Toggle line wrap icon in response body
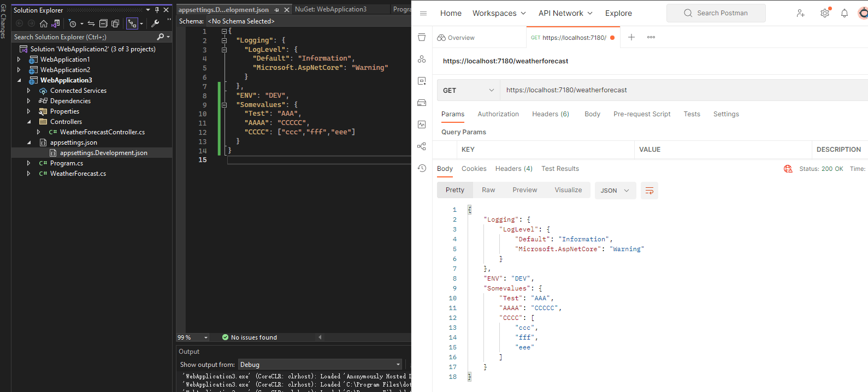Screen dimensions: 868x392 (x=649, y=191)
